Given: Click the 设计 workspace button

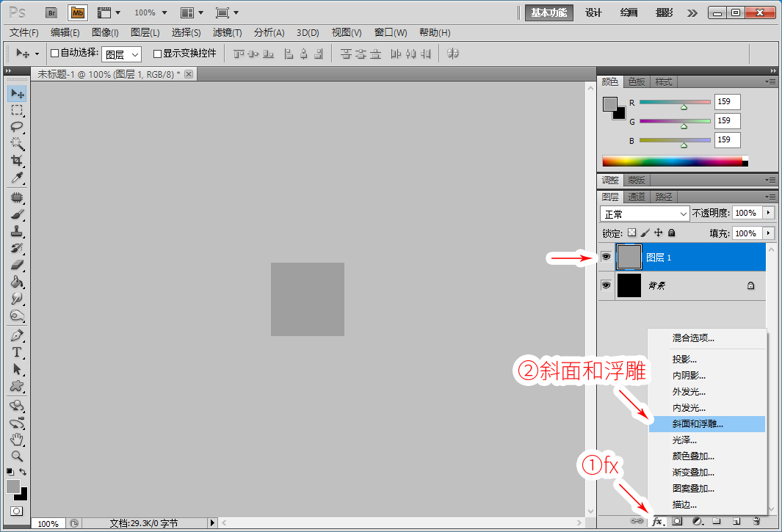Looking at the screenshot, I should (593, 13).
